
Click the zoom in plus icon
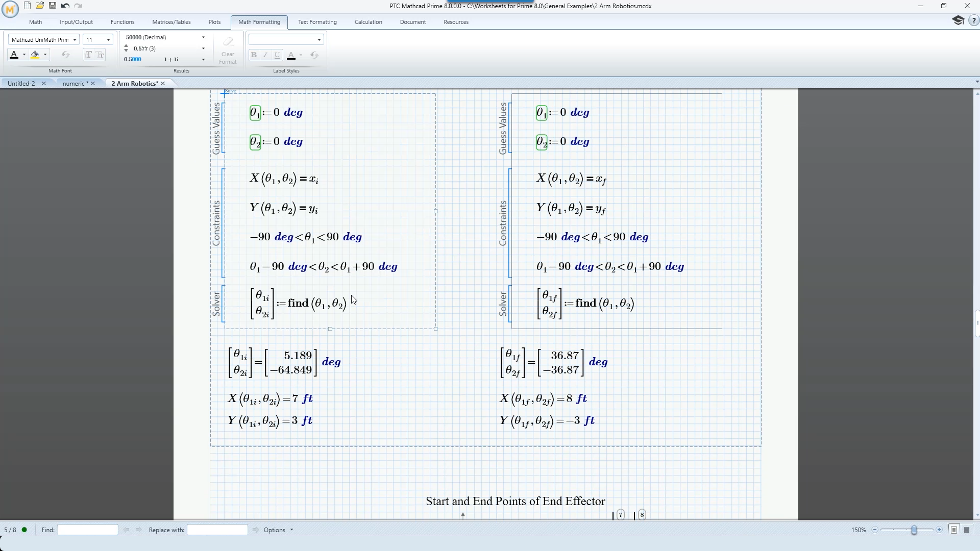click(939, 530)
